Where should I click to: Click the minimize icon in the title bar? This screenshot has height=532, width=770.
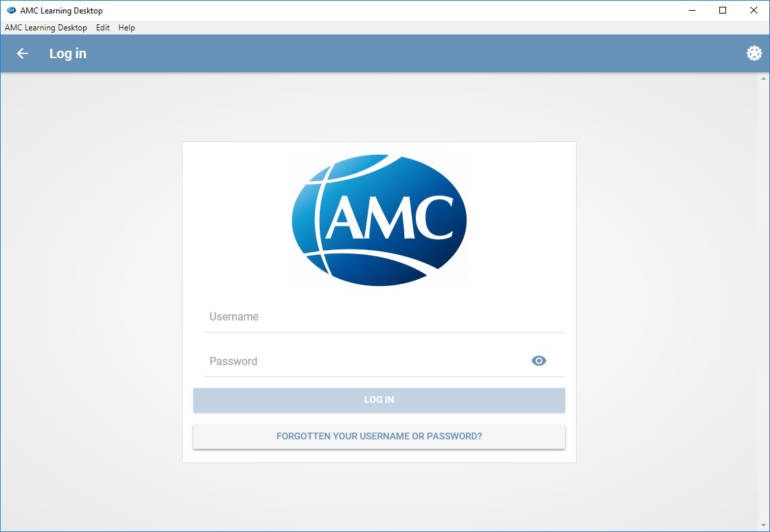pyautogui.click(x=692, y=10)
